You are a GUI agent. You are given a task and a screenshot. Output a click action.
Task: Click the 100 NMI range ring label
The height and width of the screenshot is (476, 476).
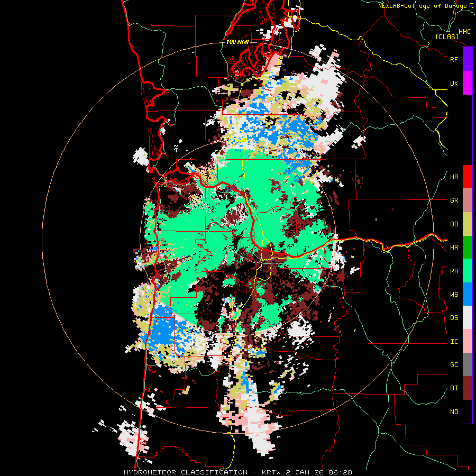point(237,42)
